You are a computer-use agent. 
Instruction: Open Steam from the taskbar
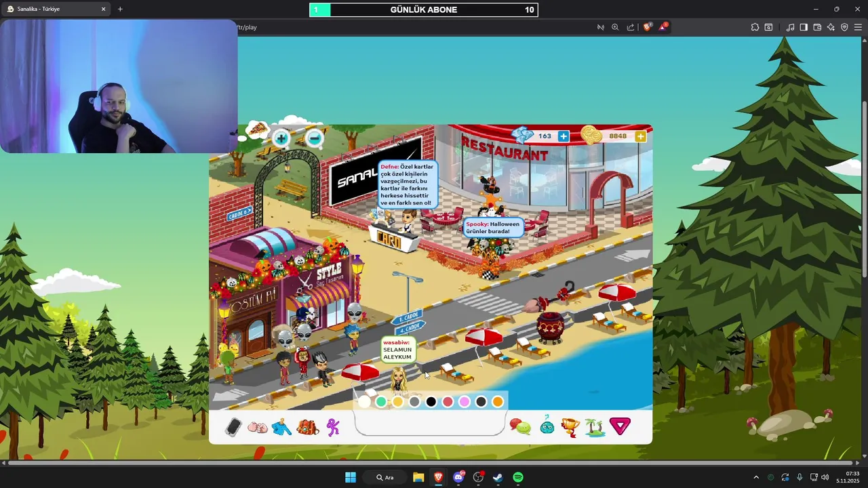click(x=498, y=477)
